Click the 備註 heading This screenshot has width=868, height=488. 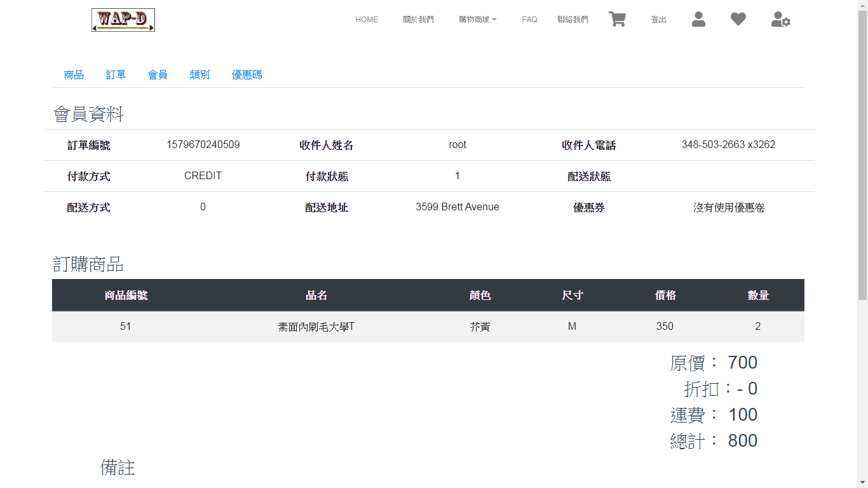[118, 468]
